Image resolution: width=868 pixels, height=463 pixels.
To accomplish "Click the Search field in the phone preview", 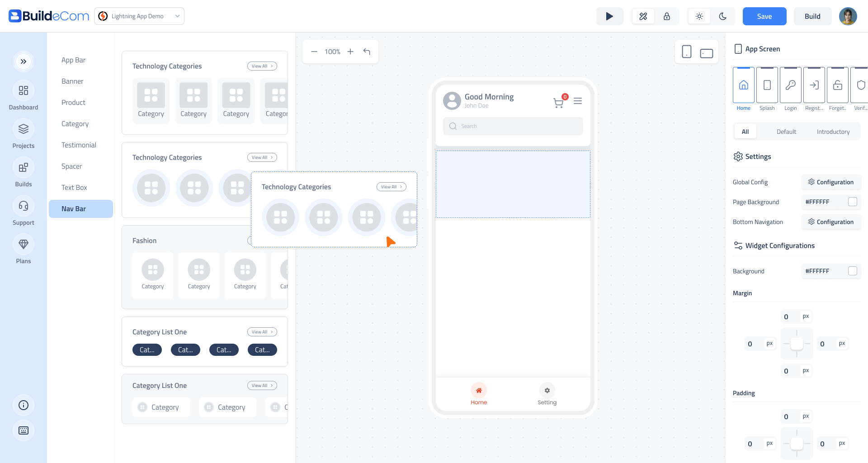I will click(513, 126).
